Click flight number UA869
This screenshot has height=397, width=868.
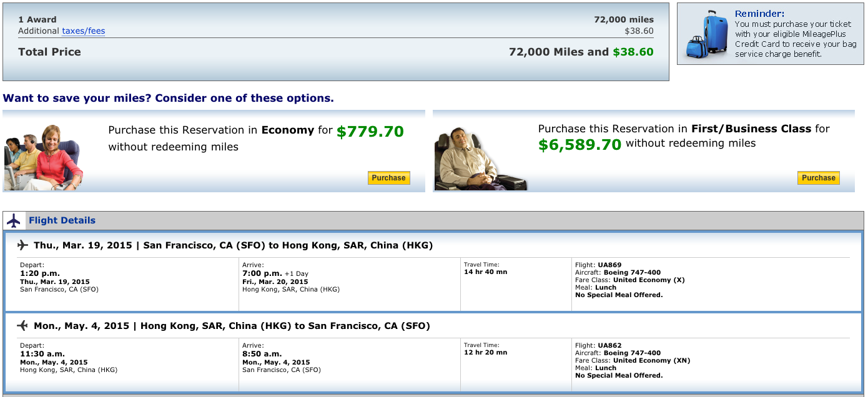(609, 265)
